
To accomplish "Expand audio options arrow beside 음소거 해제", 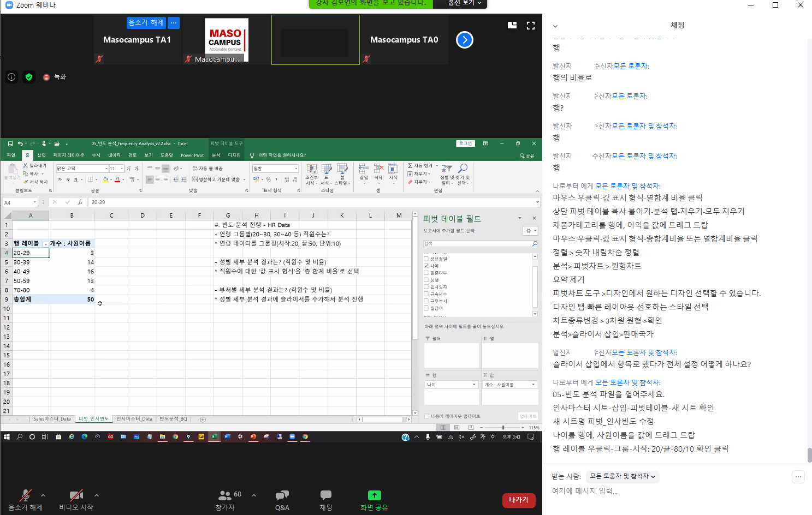I will 43,495.
